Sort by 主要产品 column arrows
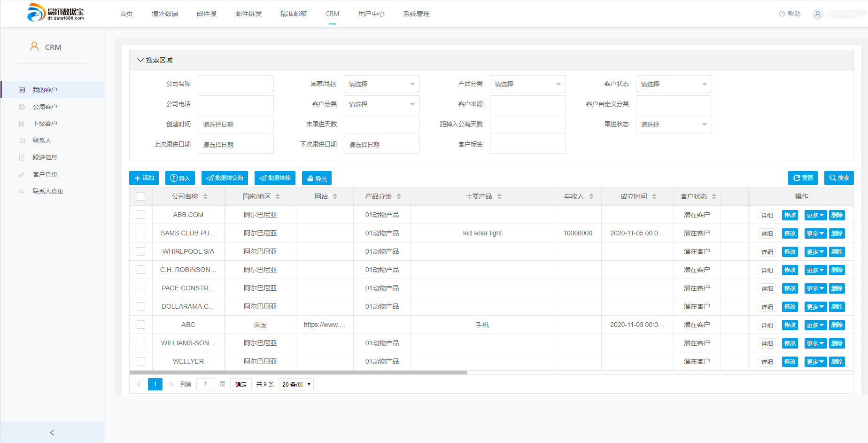Screen dimensions: 868x443 point(499,196)
